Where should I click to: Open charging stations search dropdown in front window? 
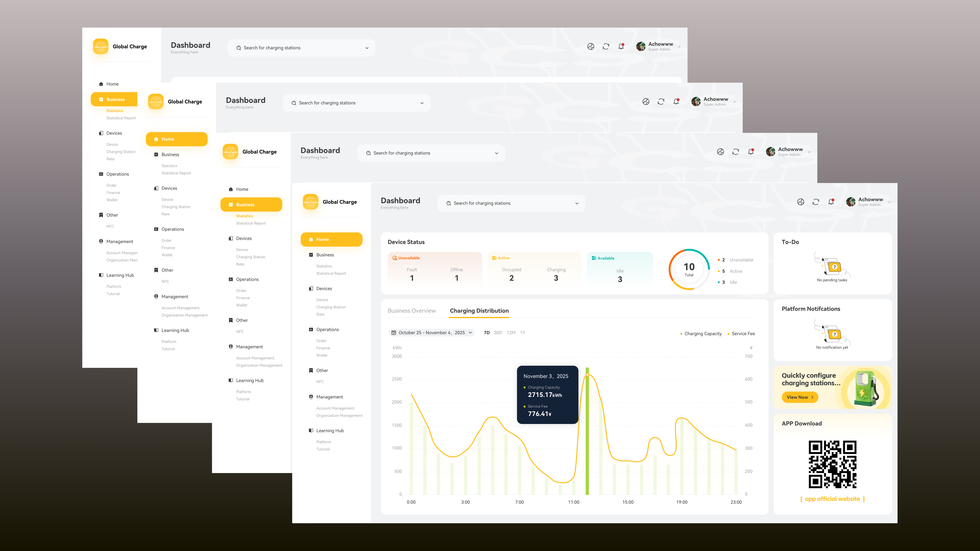pos(577,203)
